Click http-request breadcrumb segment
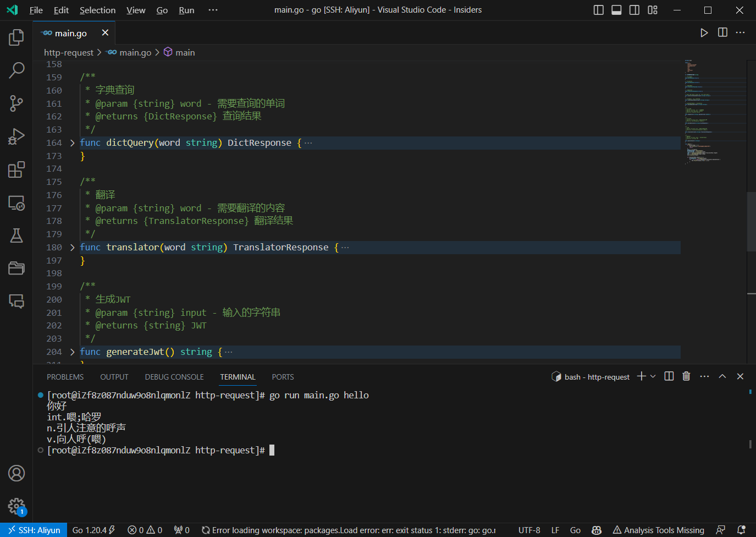The image size is (756, 537). click(69, 52)
